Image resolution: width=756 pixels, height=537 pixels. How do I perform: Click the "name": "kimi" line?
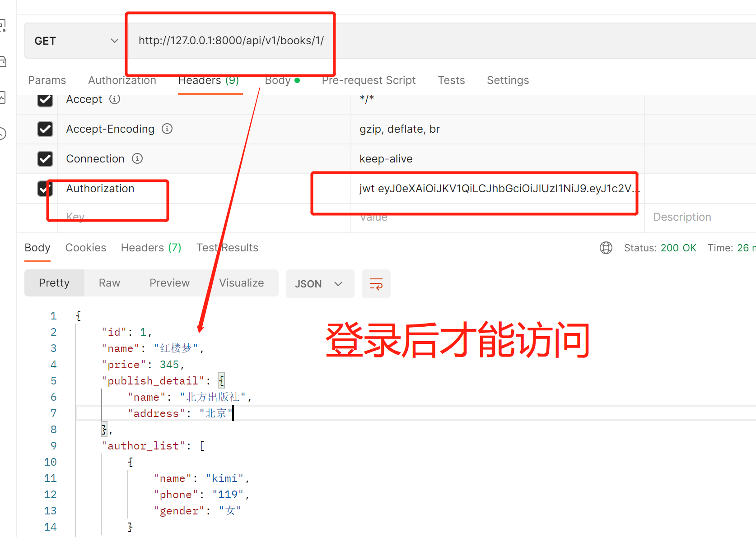202,478
